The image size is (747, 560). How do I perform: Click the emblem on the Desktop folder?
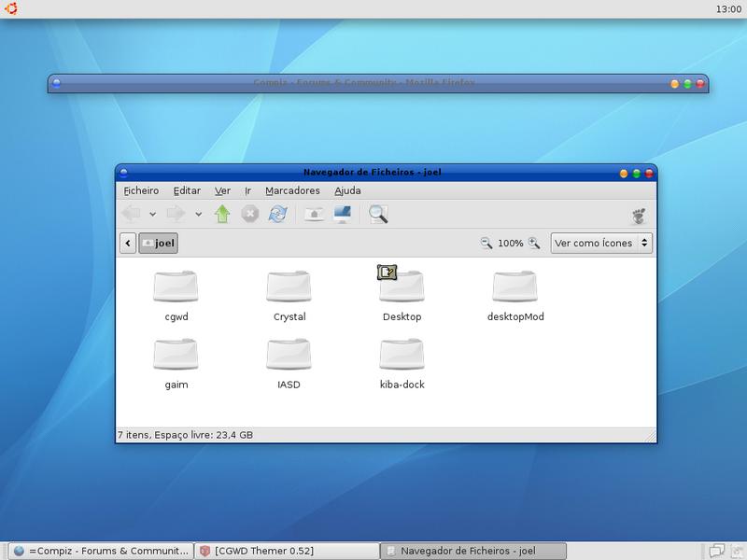pos(387,273)
